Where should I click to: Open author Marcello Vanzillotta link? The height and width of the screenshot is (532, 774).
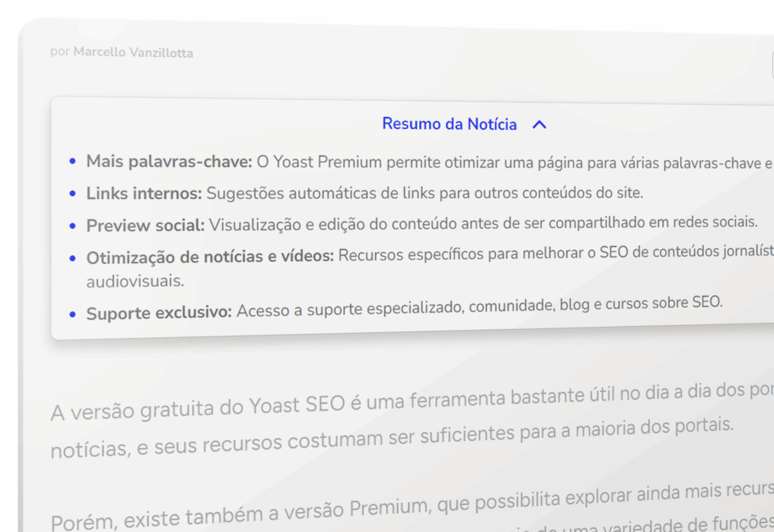(133, 53)
